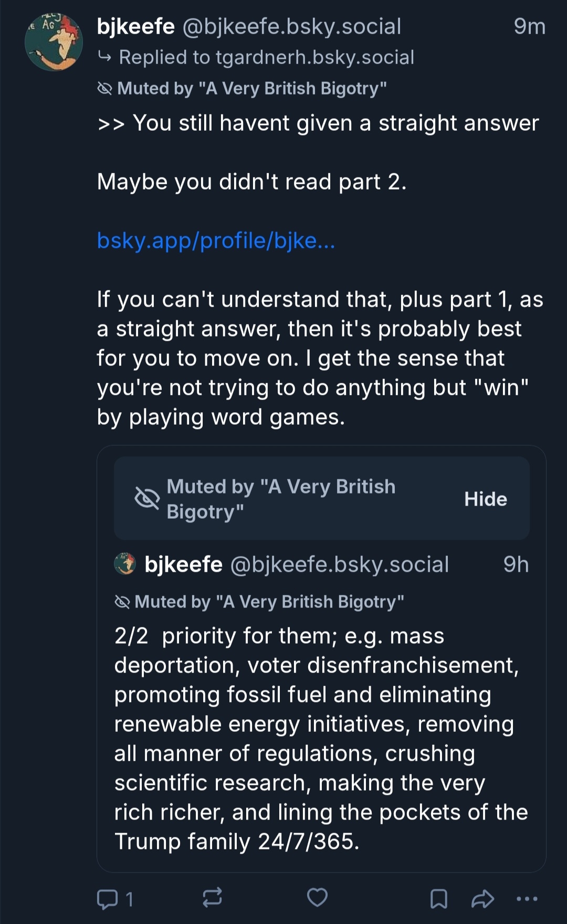Share the post using arrow icon
This screenshot has height=924, width=567.
click(x=482, y=899)
